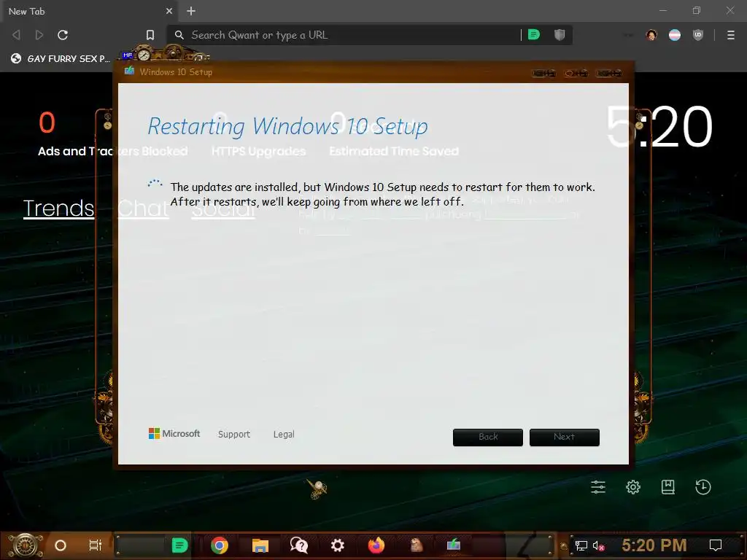
Task: Click the Next button in Windows 10 Setup
Action: [565, 437]
